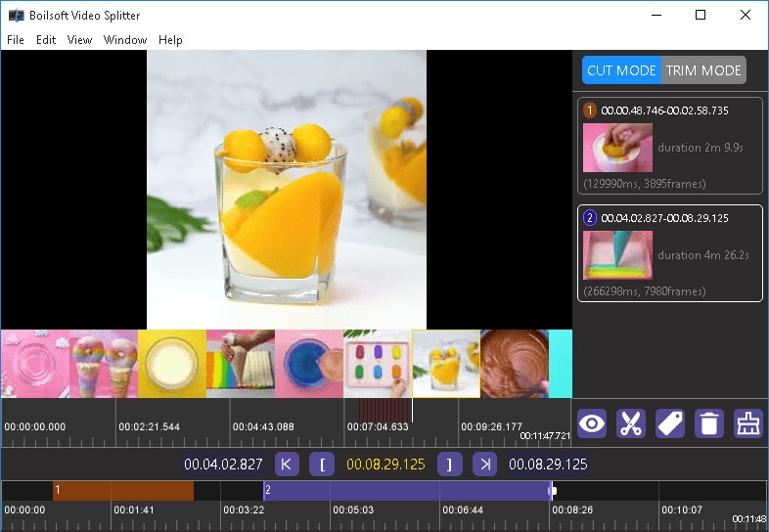Click the orange number 1 badge
This screenshot has height=532, width=769.
(590, 111)
